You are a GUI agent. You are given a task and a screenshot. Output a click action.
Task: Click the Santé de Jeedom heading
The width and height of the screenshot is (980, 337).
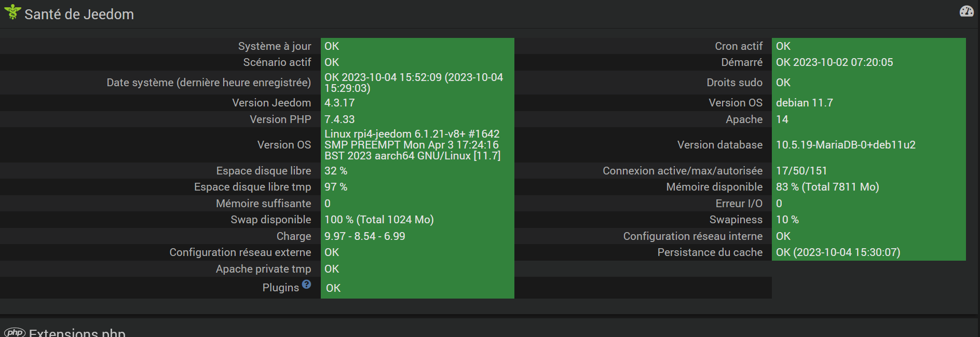pos(79,15)
